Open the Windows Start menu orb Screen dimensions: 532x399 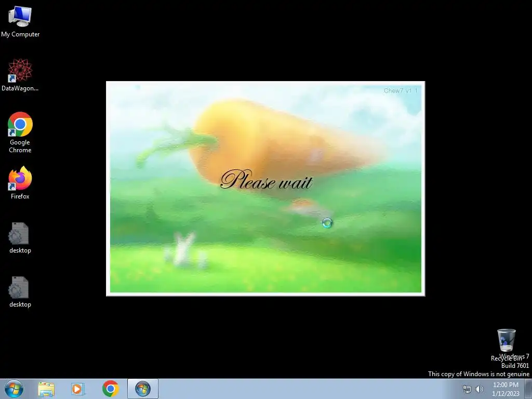pos(14,389)
